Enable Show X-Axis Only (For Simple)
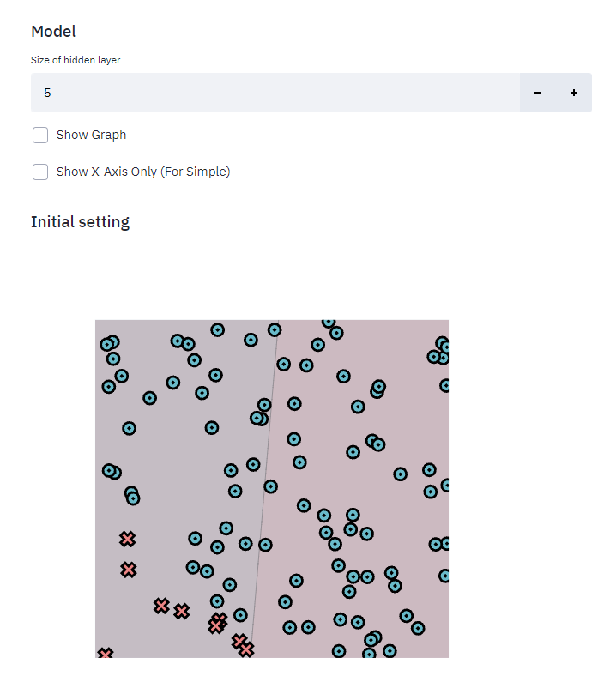616x688 pixels. pos(40,172)
